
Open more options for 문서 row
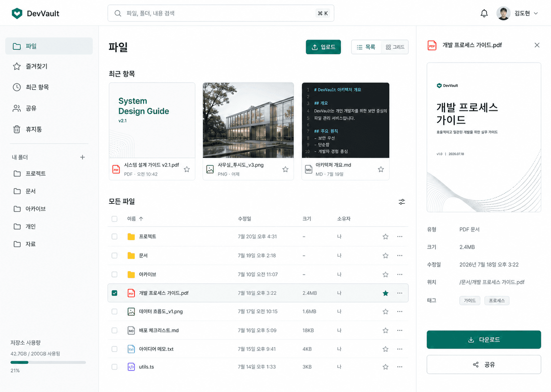pos(400,256)
